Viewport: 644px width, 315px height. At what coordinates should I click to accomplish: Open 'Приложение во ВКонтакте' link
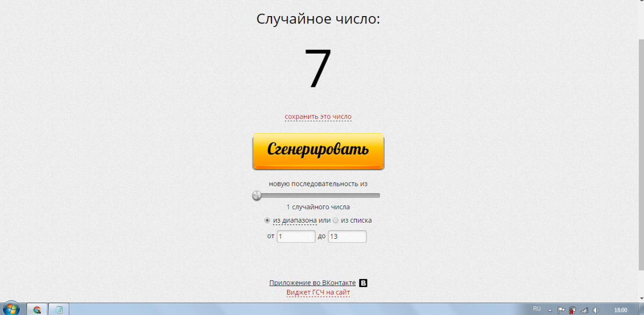click(312, 283)
